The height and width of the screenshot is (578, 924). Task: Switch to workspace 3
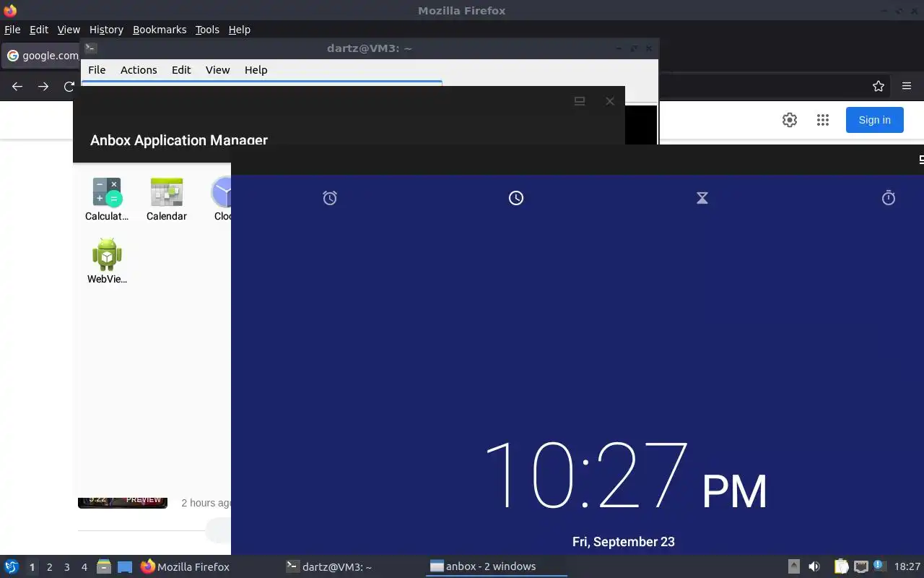(x=67, y=567)
